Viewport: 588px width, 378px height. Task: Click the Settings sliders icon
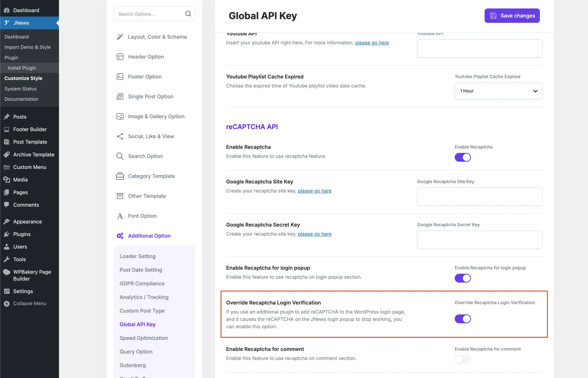(x=7, y=291)
